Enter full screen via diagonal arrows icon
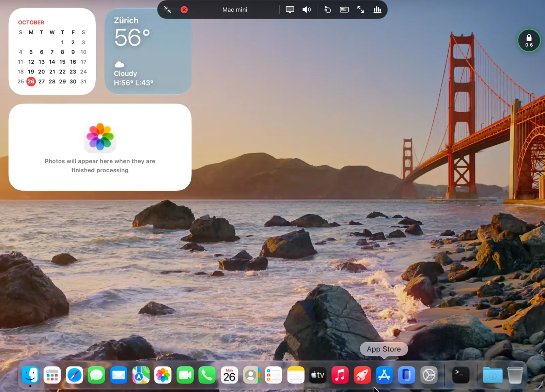The height and width of the screenshot is (392, 545). 361,10
